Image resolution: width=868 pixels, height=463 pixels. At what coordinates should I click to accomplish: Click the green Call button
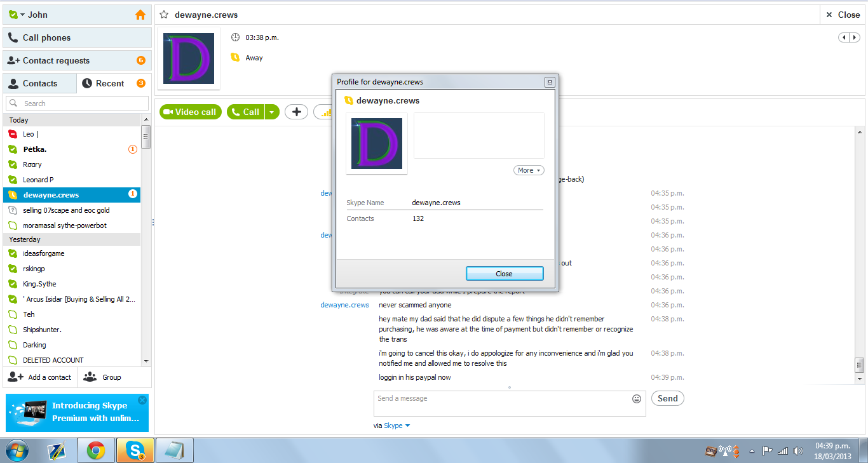click(246, 112)
